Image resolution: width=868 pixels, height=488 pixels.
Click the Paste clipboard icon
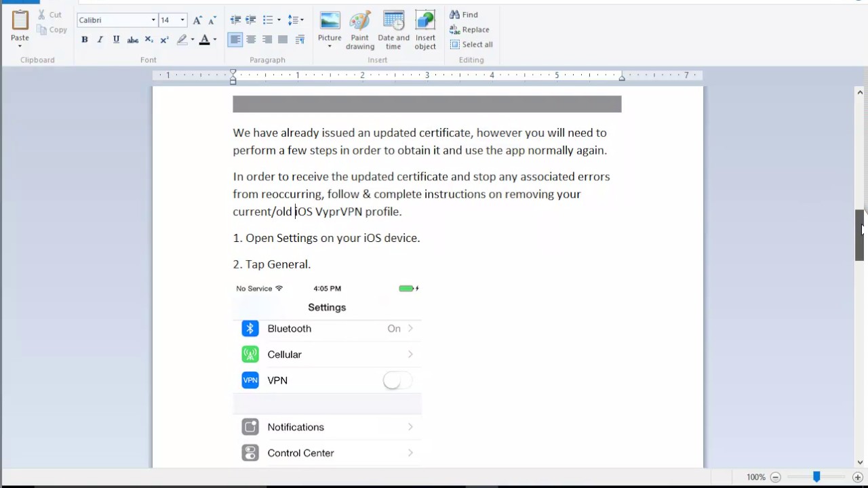coord(20,20)
